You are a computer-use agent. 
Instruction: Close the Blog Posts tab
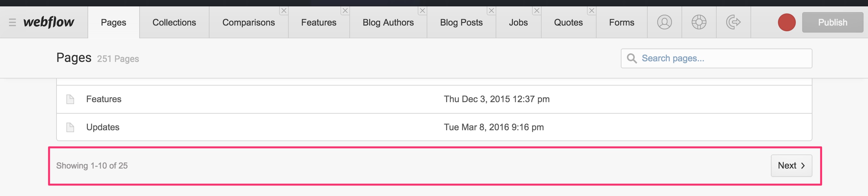[x=491, y=11]
